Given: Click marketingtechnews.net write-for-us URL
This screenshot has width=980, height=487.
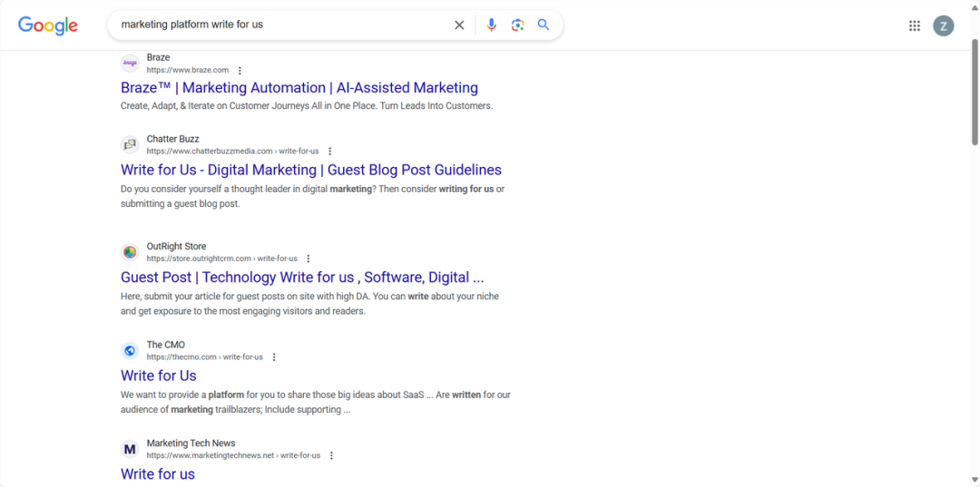Looking at the screenshot, I should pos(233,456).
